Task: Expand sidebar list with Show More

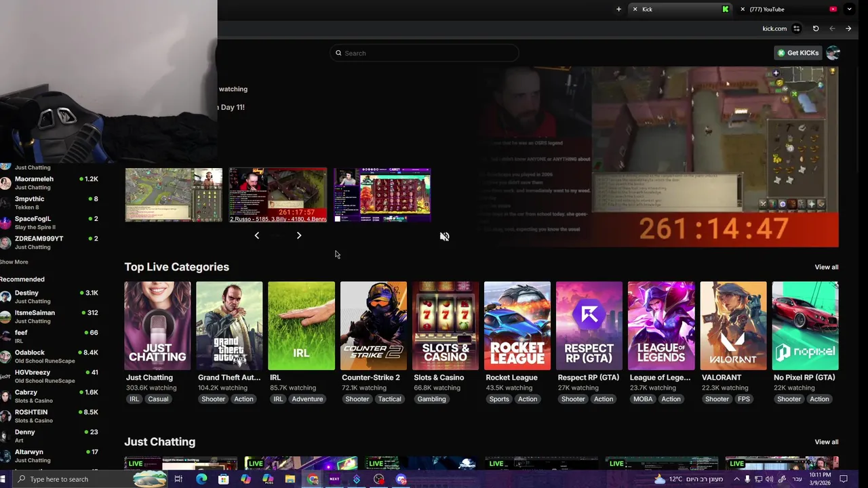Action: point(14,262)
